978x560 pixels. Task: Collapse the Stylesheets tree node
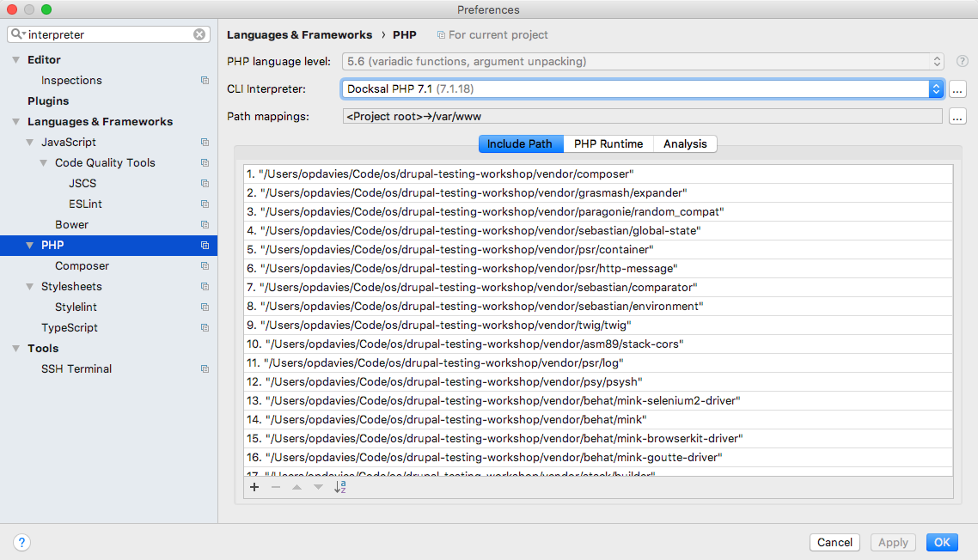click(x=30, y=287)
